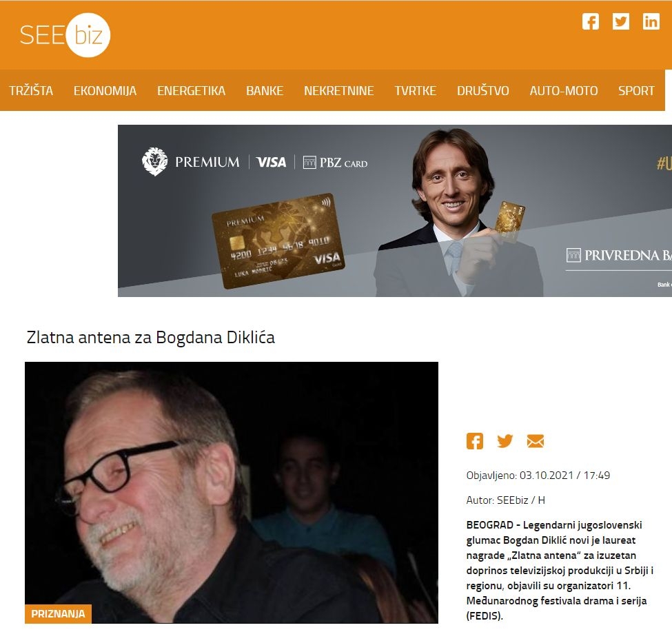
Task: Open the AUTO-MOTO section
Action: coord(563,91)
